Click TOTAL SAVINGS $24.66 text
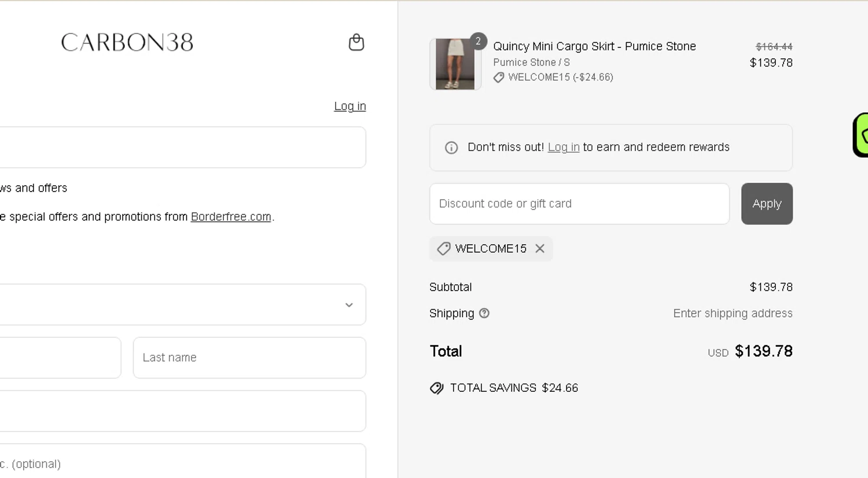The width and height of the screenshot is (868, 478). click(514, 388)
